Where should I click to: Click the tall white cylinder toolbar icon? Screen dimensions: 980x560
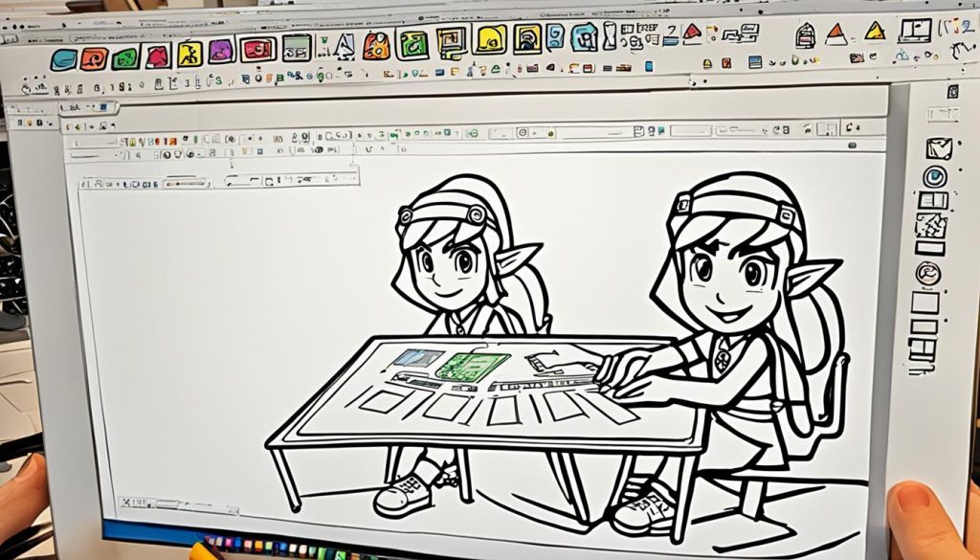tap(610, 35)
